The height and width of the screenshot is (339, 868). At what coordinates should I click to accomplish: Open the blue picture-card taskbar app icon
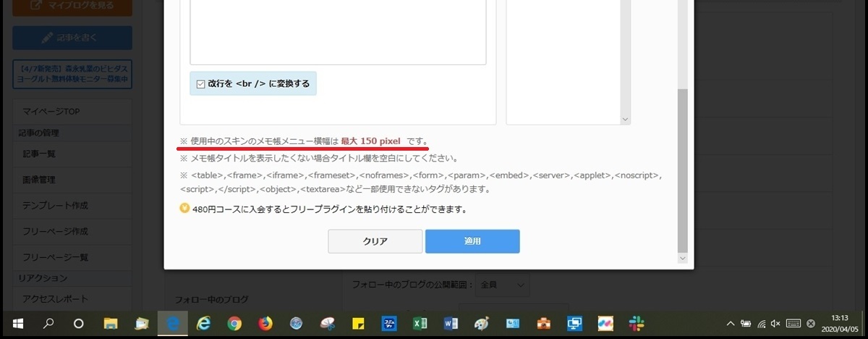(513, 324)
